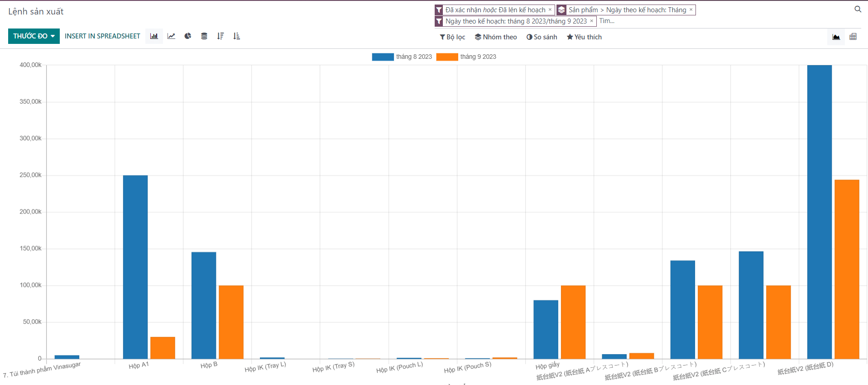
Task: Switch to pivot table view
Action: coord(853,37)
